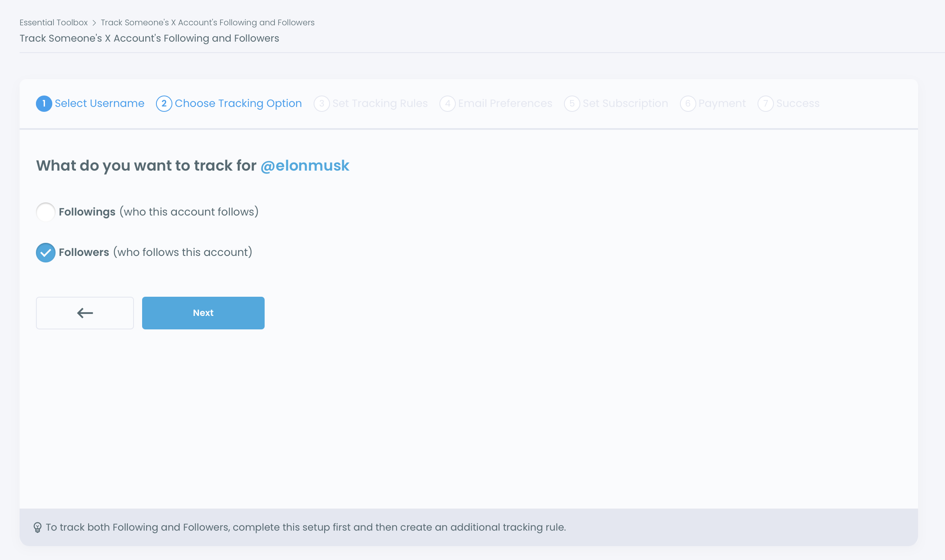Open step 5 Set Subscription

pyautogui.click(x=616, y=104)
